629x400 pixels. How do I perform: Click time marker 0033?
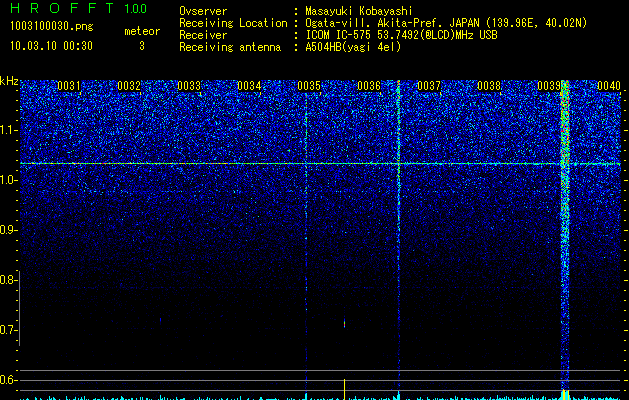[x=189, y=86]
